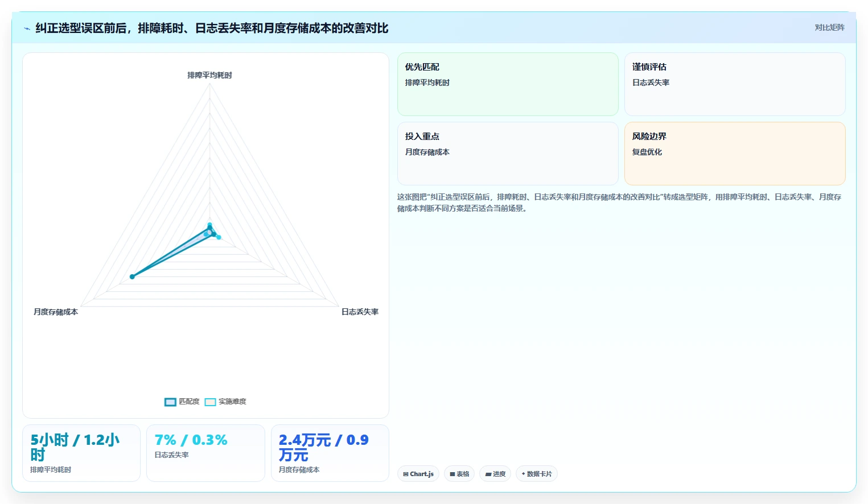Click the chart title 纠正选型误区前后
The width and height of the screenshot is (868, 504).
212,28
